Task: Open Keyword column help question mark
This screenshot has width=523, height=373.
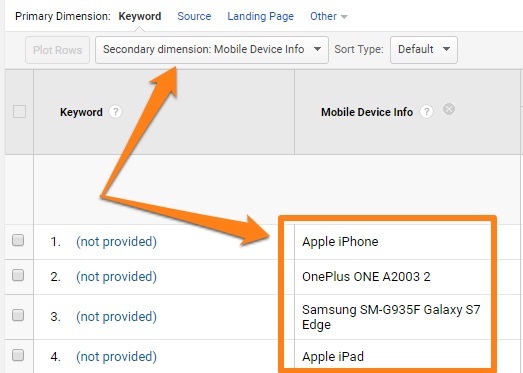Action: click(x=115, y=112)
